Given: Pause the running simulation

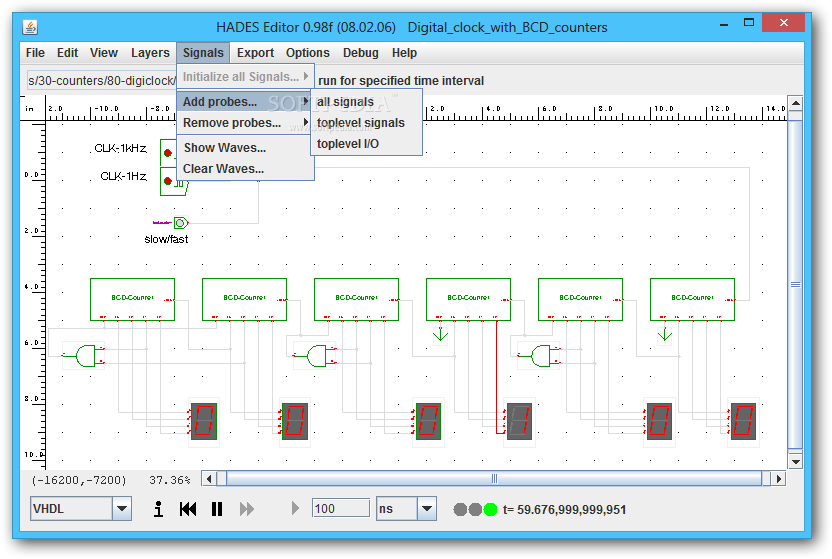Looking at the screenshot, I should coord(217,509).
